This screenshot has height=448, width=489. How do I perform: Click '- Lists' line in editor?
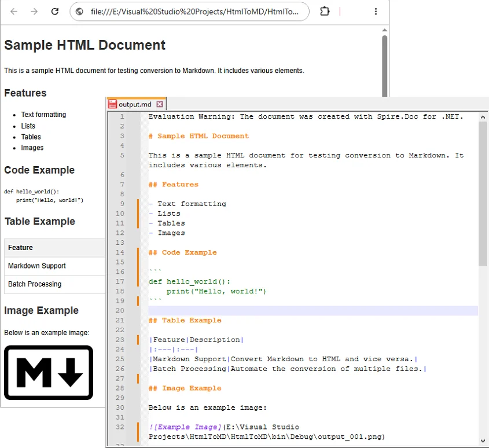pos(164,214)
